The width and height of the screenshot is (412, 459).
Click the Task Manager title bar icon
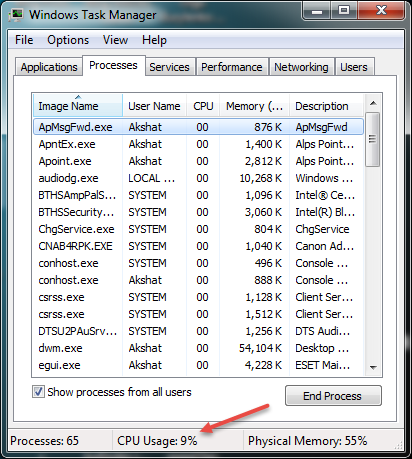16,15
